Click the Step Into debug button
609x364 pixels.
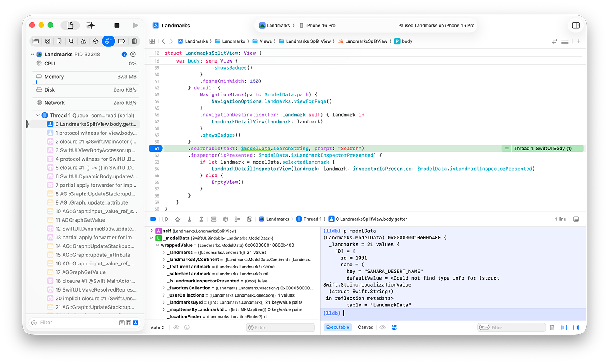[x=189, y=219]
